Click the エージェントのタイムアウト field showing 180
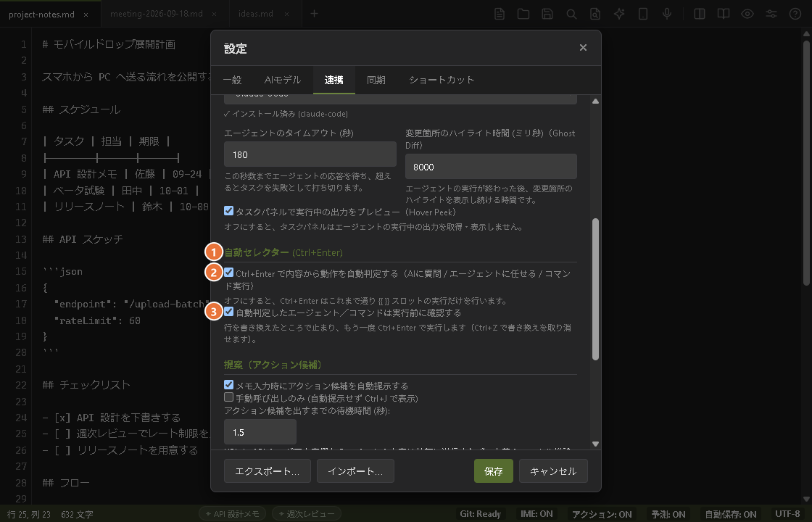The height and width of the screenshot is (522, 812). (x=310, y=154)
